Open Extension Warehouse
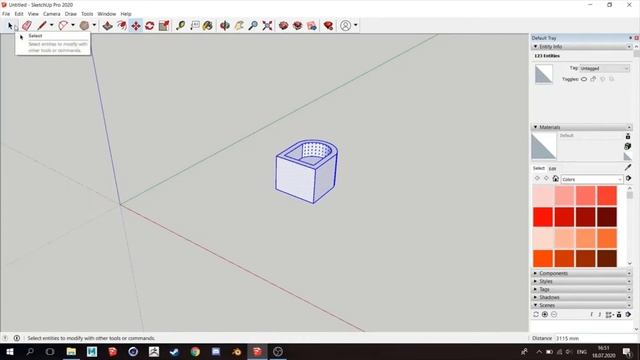Image resolution: width=640 pixels, height=360 pixels. pyautogui.click(x=298, y=26)
